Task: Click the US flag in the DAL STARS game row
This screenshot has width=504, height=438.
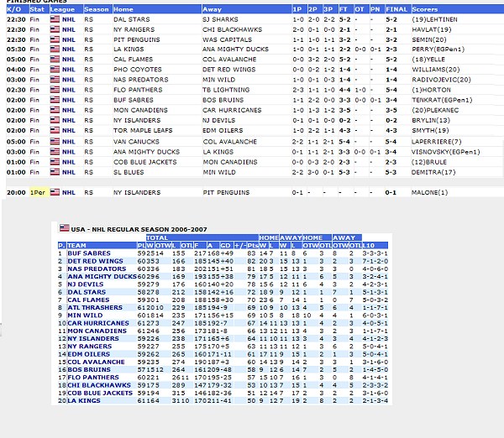Action: tap(55, 18)
